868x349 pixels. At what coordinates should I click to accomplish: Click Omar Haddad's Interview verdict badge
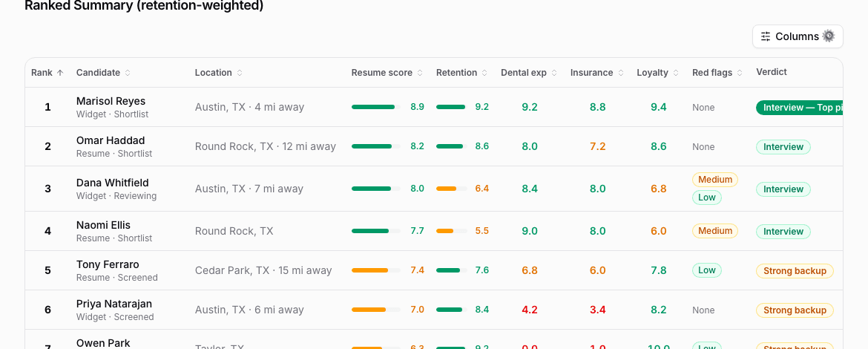tap(783, 147)
